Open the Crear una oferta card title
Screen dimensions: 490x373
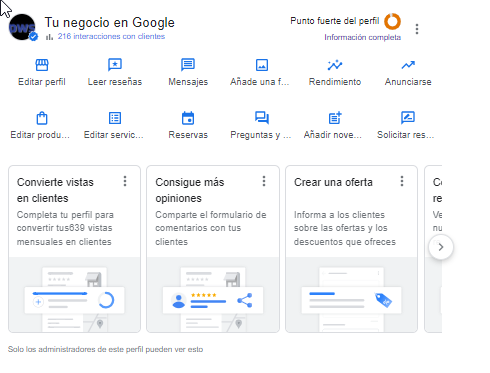333,182
